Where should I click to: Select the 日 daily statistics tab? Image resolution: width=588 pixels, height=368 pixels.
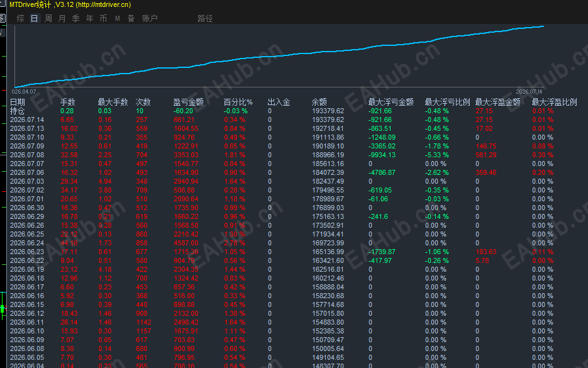click(34, 18)
